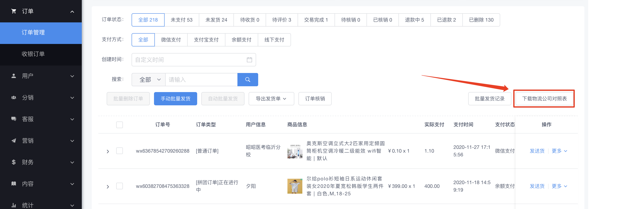Filter by 微信支付 payment method
Image resolution: width=644 pixels, height=209 pixels.
click(x=171, y=40)
